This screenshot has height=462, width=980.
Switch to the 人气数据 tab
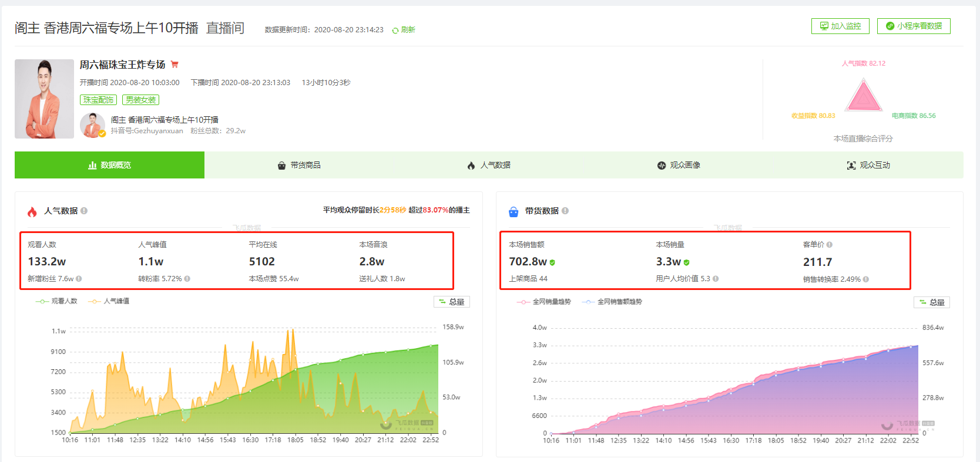[x=489, y=165]
